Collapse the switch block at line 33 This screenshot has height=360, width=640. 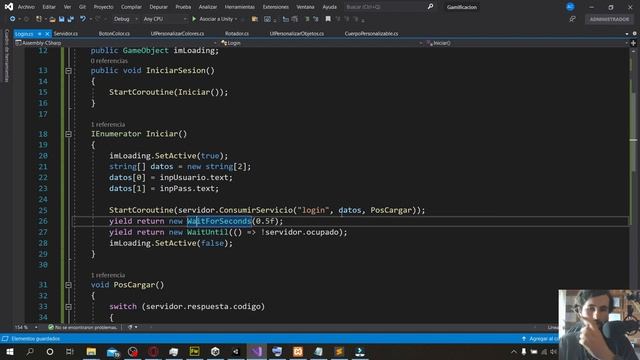pos(68,307)
